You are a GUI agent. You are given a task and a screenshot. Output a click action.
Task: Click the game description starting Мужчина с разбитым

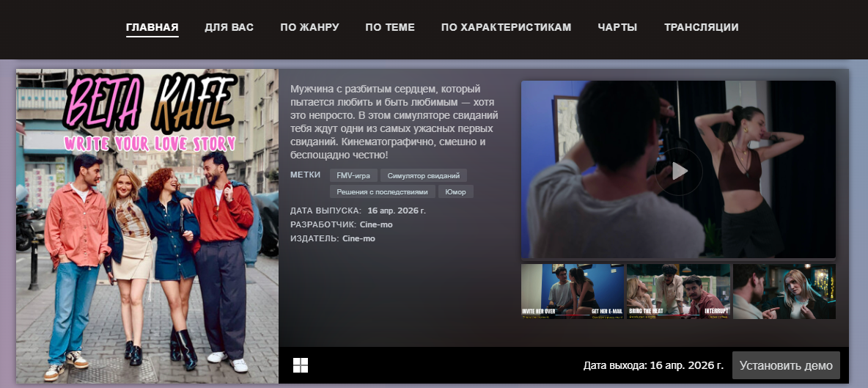coord(394,122)
